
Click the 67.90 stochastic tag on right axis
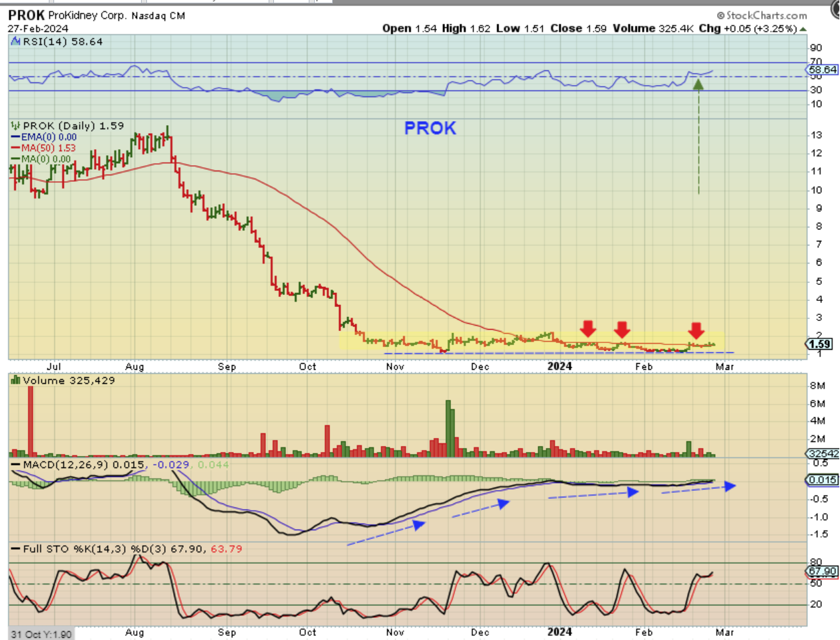point(823,571)
